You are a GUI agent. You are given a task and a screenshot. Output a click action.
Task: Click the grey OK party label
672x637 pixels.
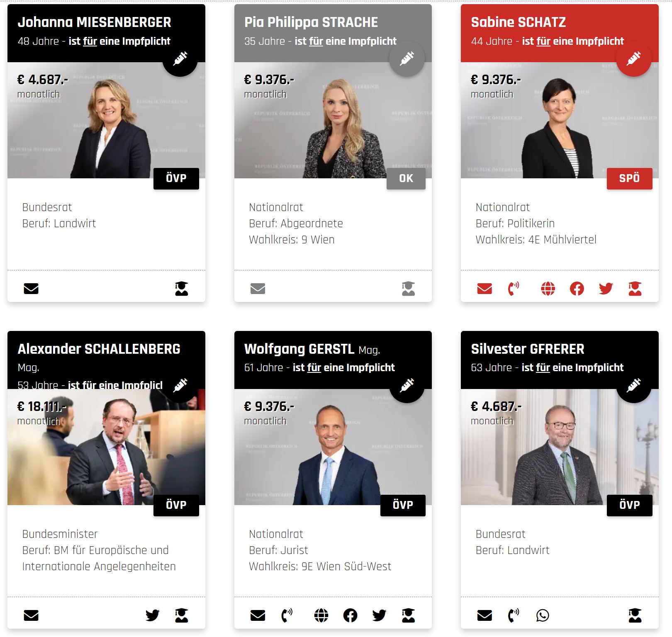click(406, 178)
